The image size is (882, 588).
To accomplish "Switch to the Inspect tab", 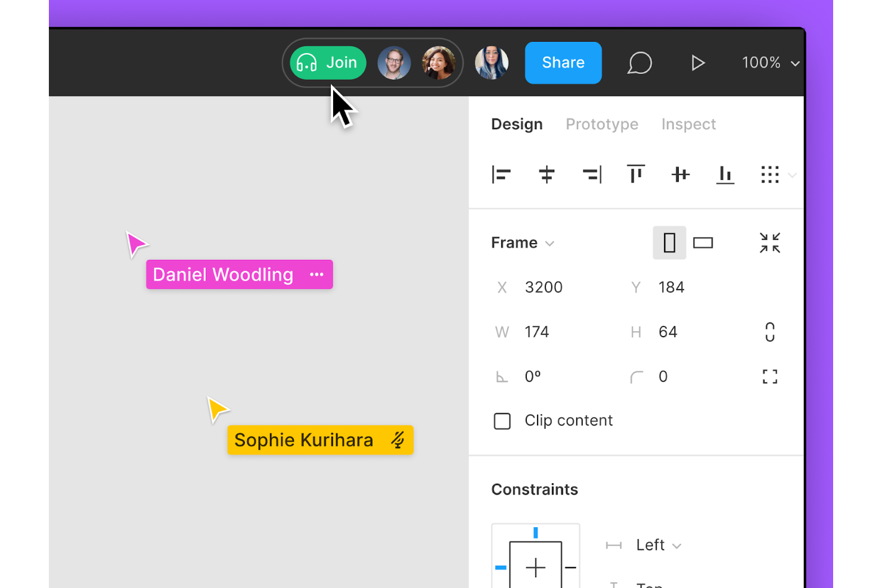I will 688,124.
